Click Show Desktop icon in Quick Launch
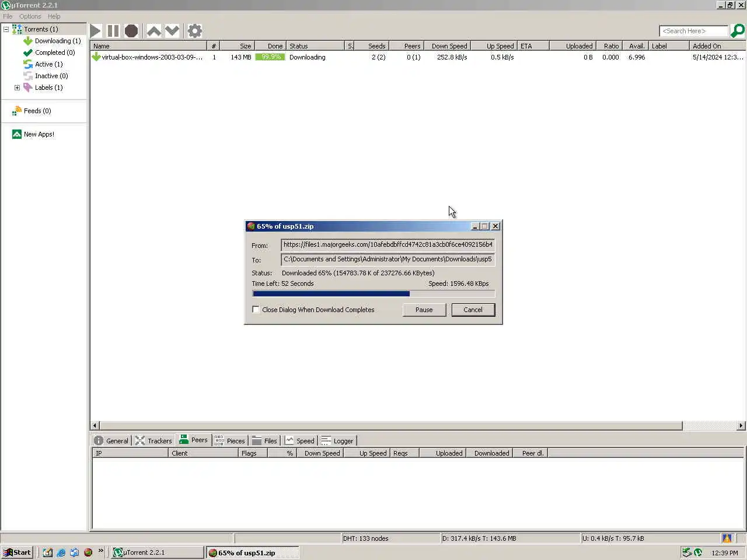The width and height of the screenshot is (747, 560). coord(47,552)
